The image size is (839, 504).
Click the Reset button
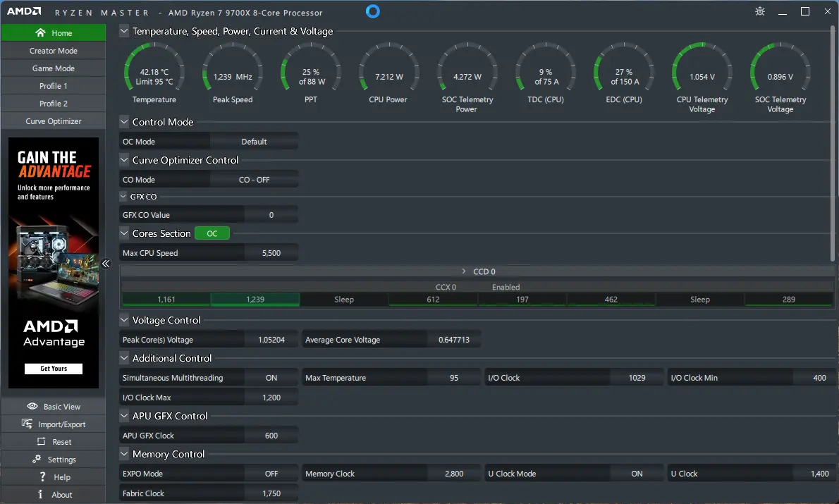coord(54,441)
